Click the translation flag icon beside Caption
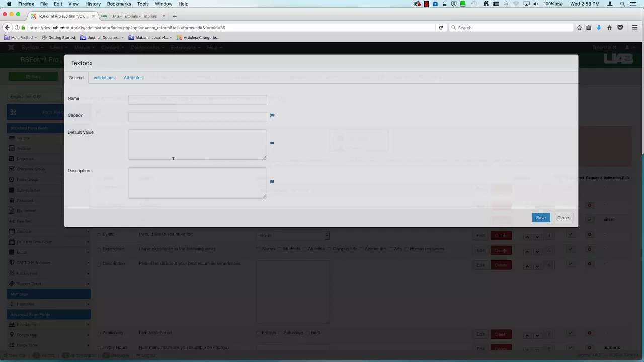The width and height of the screenshot is (644, 362). 272,116
